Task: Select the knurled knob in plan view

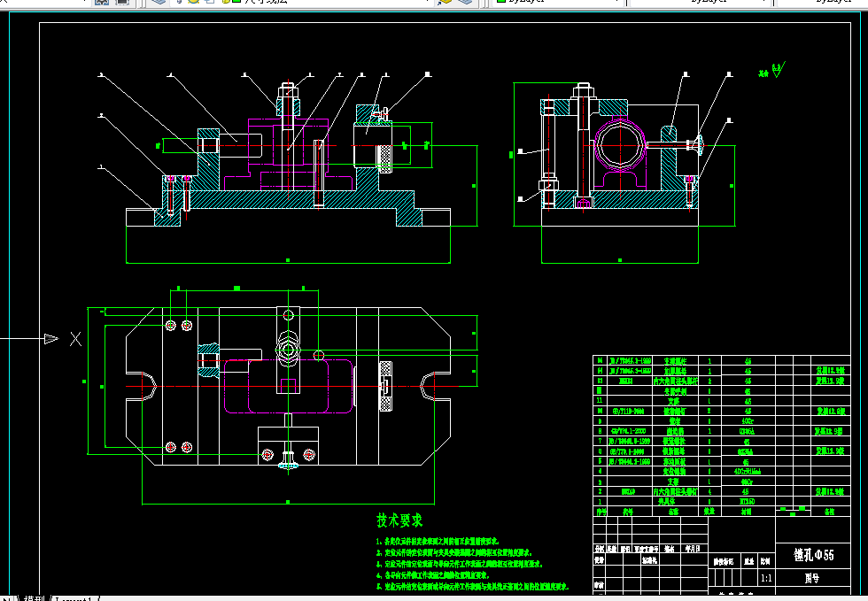Action: point(385,386)
